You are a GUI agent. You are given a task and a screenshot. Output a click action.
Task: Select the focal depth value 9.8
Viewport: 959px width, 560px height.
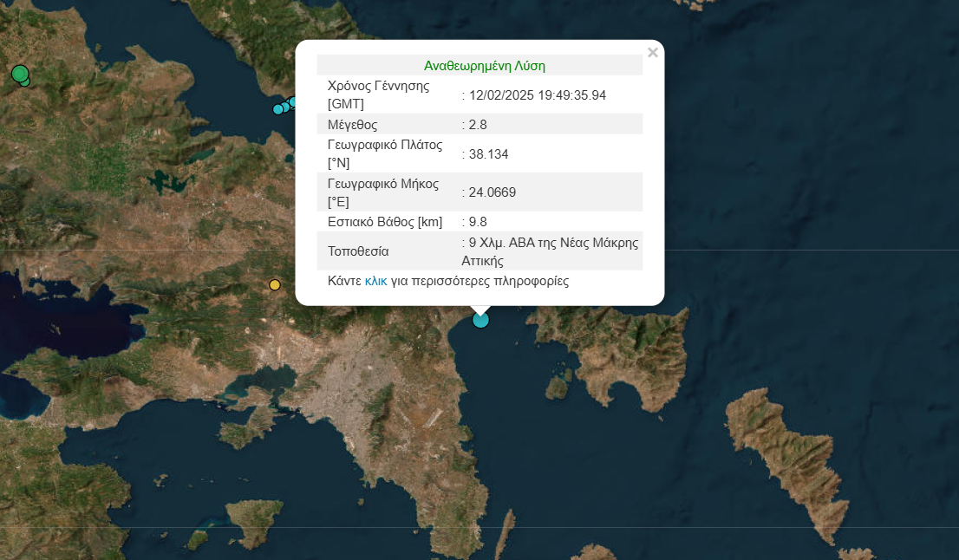click(478, 222)
